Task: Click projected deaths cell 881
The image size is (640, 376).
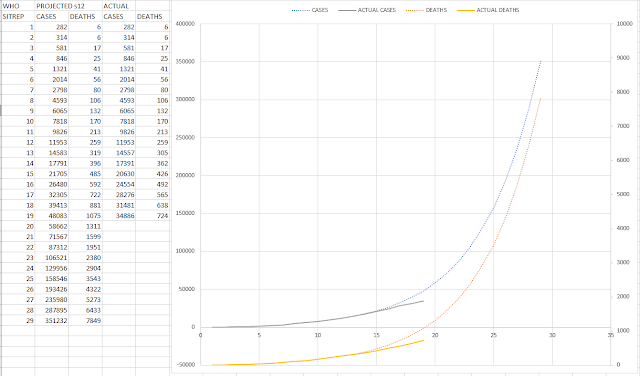Action: [x=85, y=205]
